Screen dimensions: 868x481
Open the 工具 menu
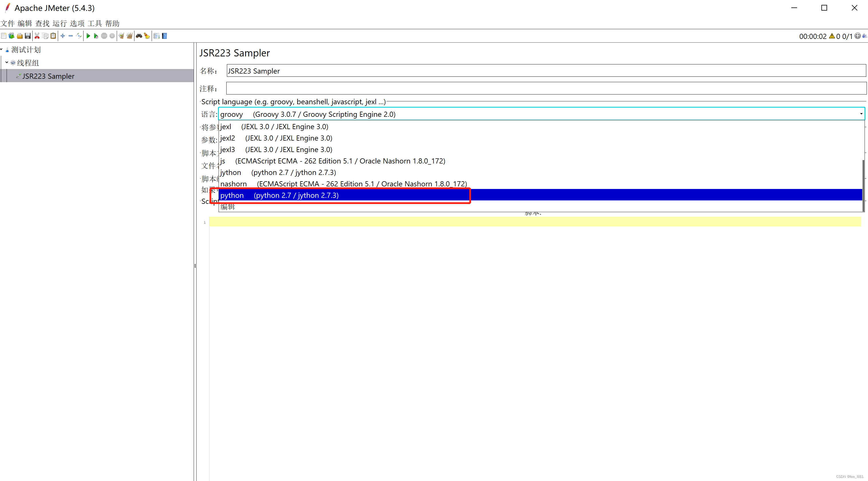coord(95,23)
